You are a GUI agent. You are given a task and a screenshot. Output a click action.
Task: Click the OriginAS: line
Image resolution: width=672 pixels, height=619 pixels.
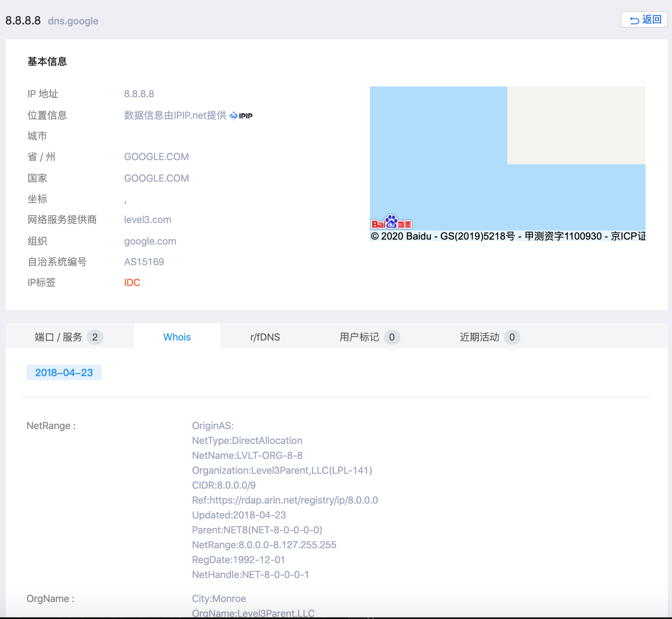213,426
